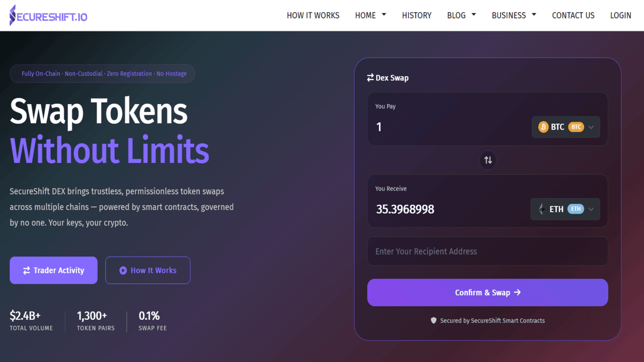This screenshot has height=362, width=644.
Task: Click the Fully On-Chain Non-Custodial badge
Action: tap(102, 74)
